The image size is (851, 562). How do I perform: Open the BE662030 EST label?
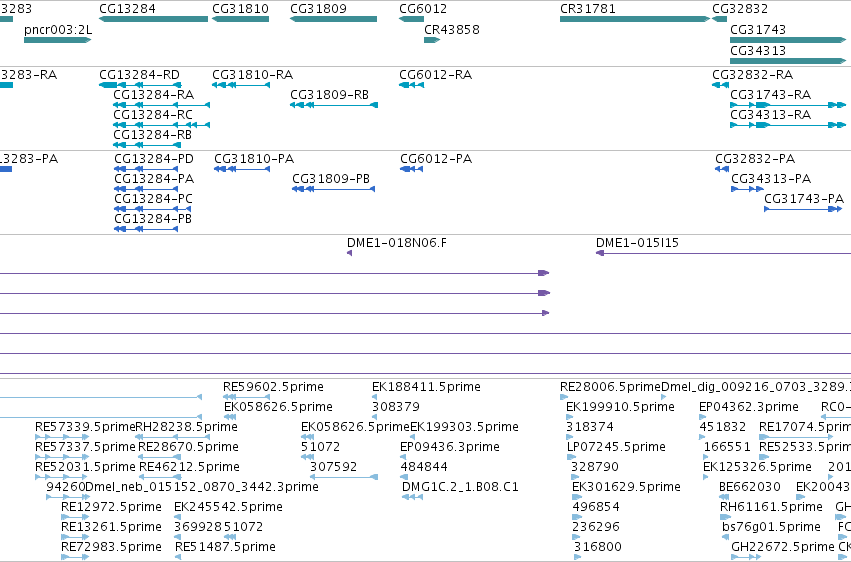point(750,487)
